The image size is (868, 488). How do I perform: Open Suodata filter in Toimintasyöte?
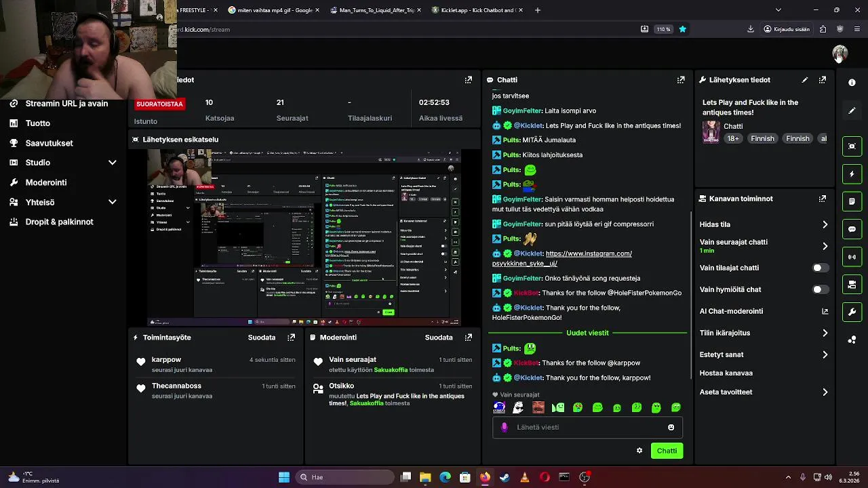click(262, 338)
